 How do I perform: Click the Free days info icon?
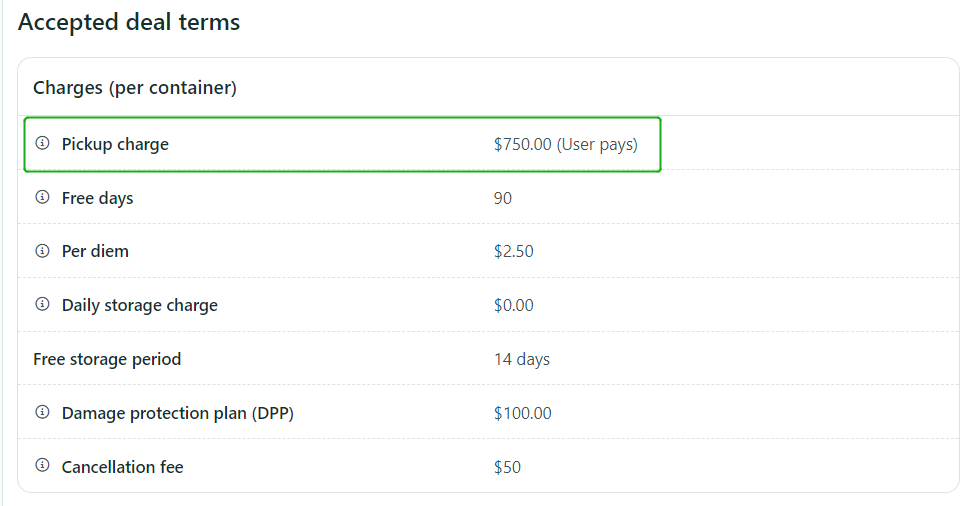tap(42, 198)
